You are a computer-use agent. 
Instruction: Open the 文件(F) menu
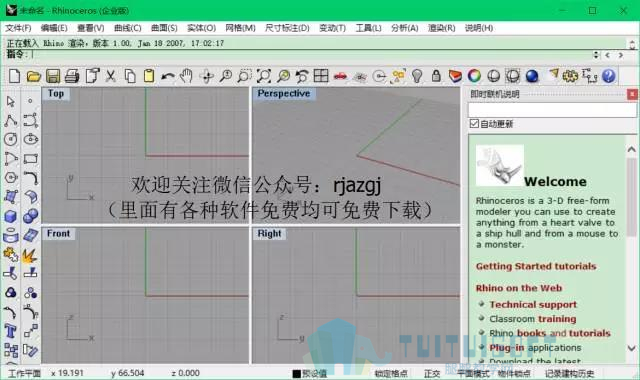(18, 28)
